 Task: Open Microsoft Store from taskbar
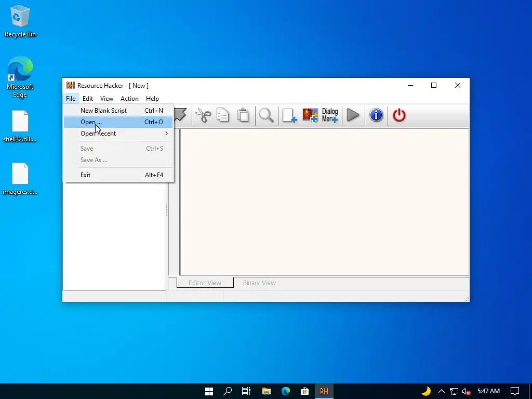point(304,391)
